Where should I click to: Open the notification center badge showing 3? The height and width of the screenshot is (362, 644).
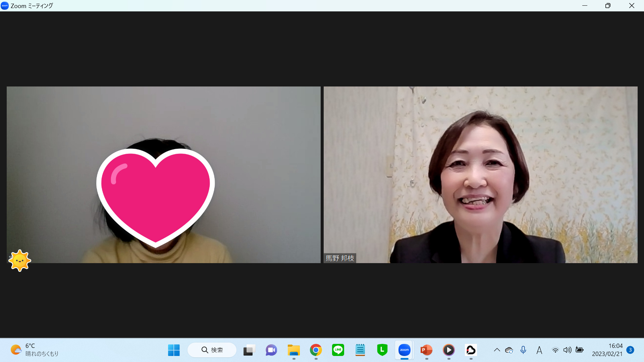[x=630, y=350]
